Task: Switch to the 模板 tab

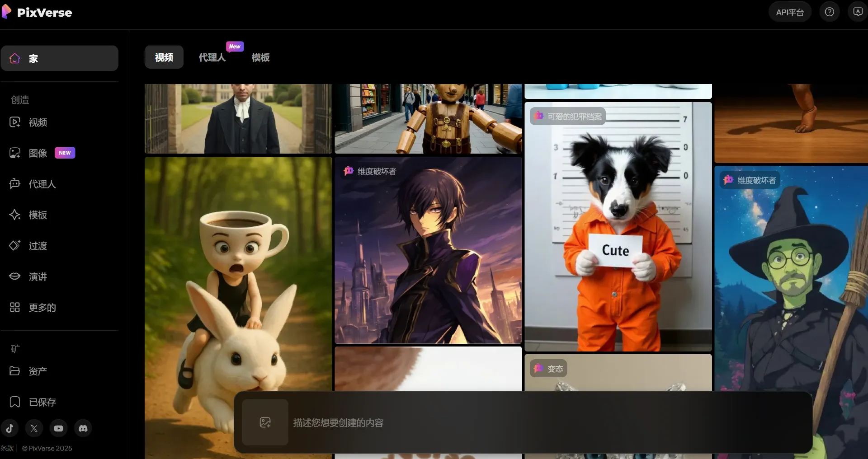Action: pyautogui.click(x=260, y=57)
